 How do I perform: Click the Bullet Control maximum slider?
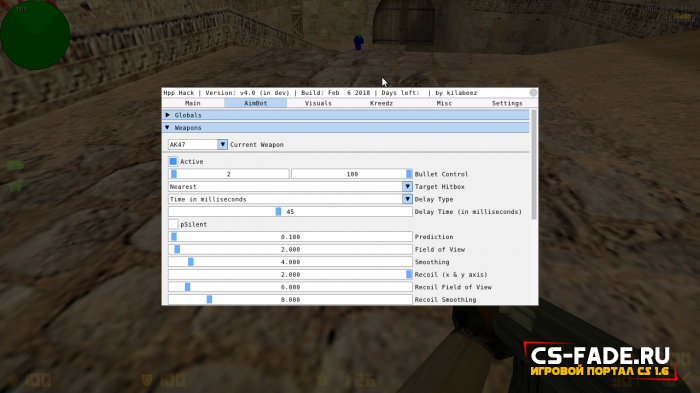352,174
